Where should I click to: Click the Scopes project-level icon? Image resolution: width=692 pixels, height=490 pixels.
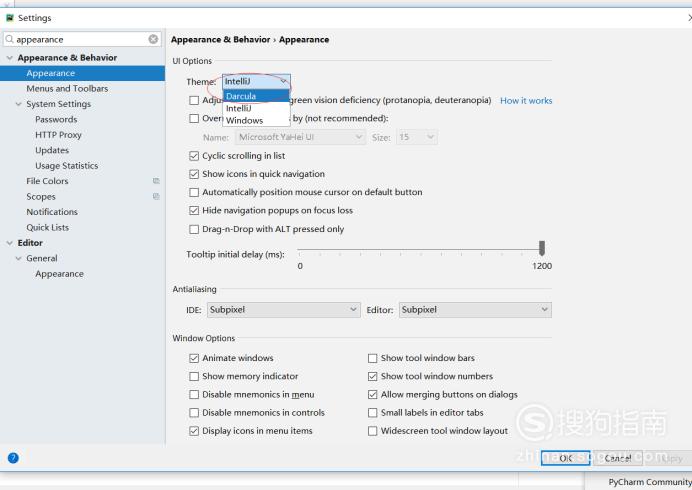click(x=156, y=196)
